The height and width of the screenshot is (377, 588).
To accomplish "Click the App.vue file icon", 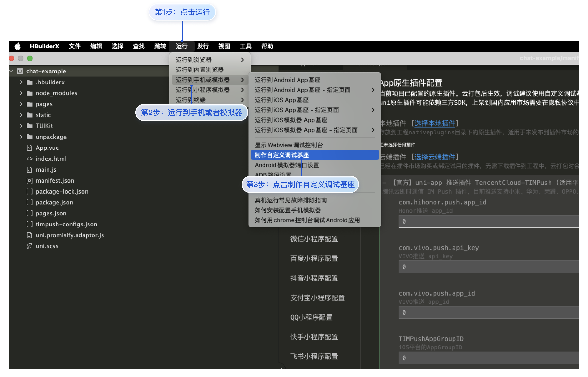I will 29,148.
